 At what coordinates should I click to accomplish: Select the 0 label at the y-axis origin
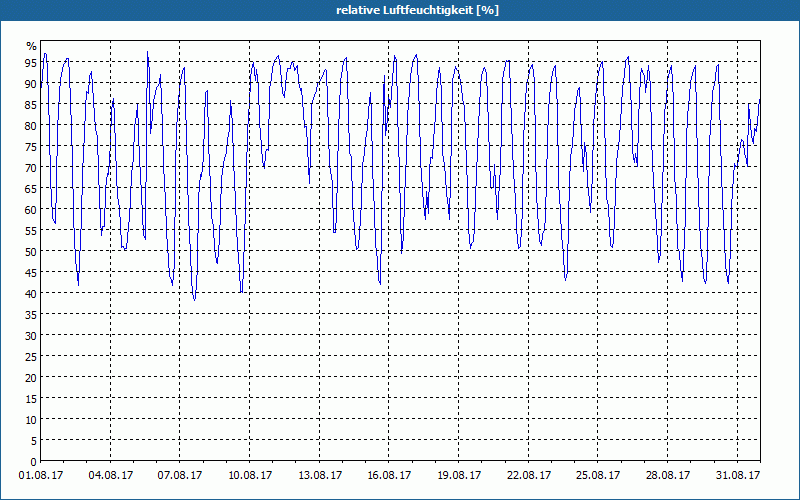(34, 461)
